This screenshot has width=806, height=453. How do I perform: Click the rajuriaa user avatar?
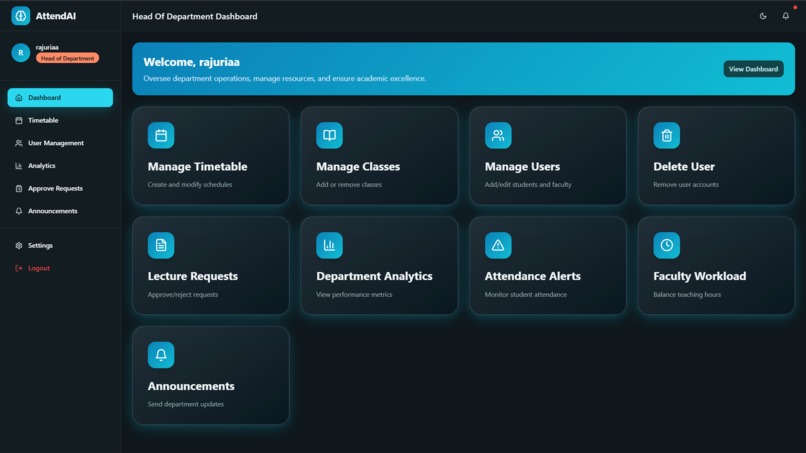21,52
